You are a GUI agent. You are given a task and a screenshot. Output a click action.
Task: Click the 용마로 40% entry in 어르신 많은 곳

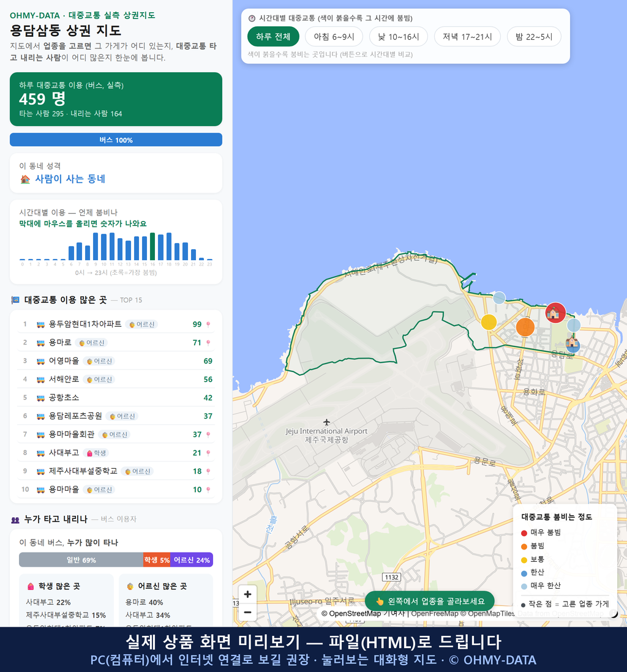(x=144, y=602)
